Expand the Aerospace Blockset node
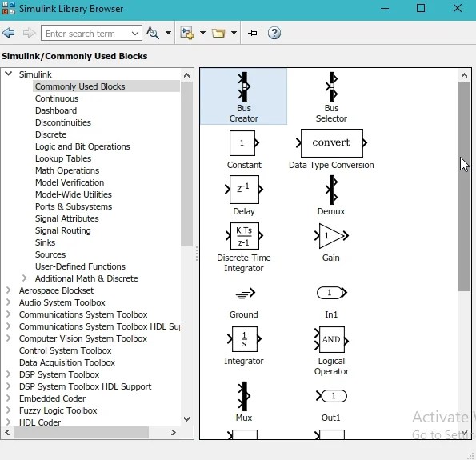 9,290
